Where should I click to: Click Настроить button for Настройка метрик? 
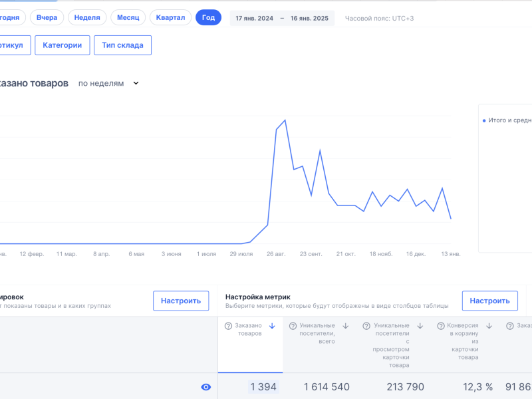click(489, 301)
